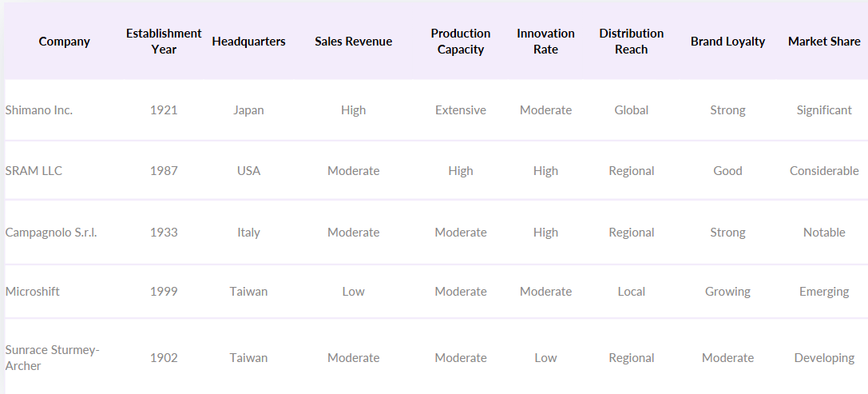Select the Distribution Reach column header
This screenshot has height=394, width=868.
point(631,42)
